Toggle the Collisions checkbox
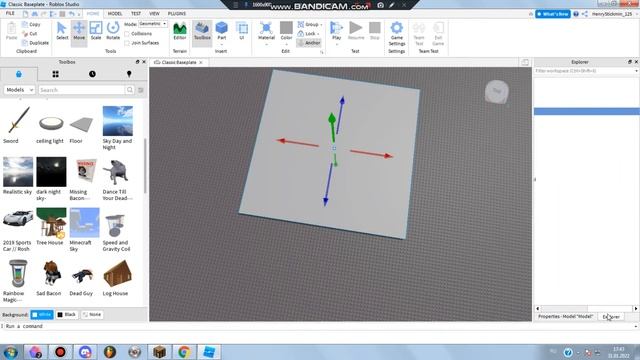Viewport: 640px width, 360px height. (127, 34)
